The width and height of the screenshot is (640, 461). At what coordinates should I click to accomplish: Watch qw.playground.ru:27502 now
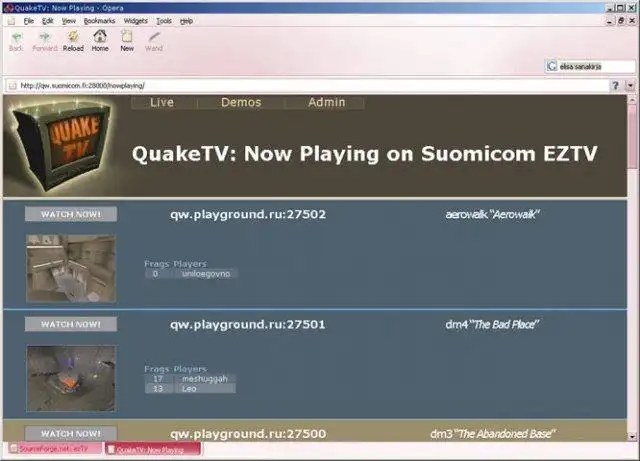click(71, 214)
